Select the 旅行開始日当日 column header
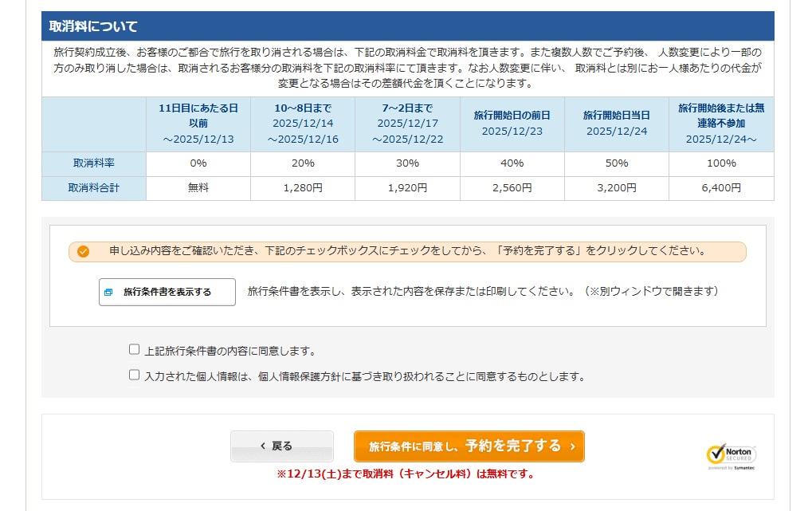The width and height of the screenshot is (812, 511). point(616,124)
